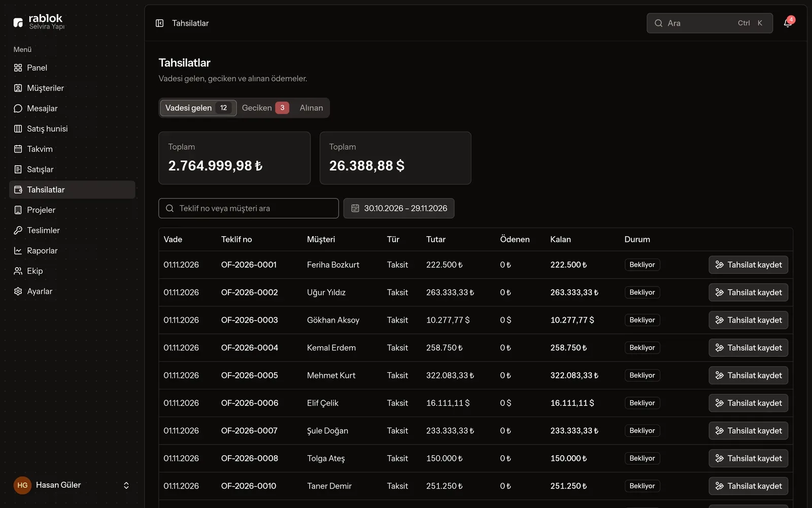Click the Müşteriler contact icon
The width and height of the screenshot is (812, 508).
pos(18,88)
